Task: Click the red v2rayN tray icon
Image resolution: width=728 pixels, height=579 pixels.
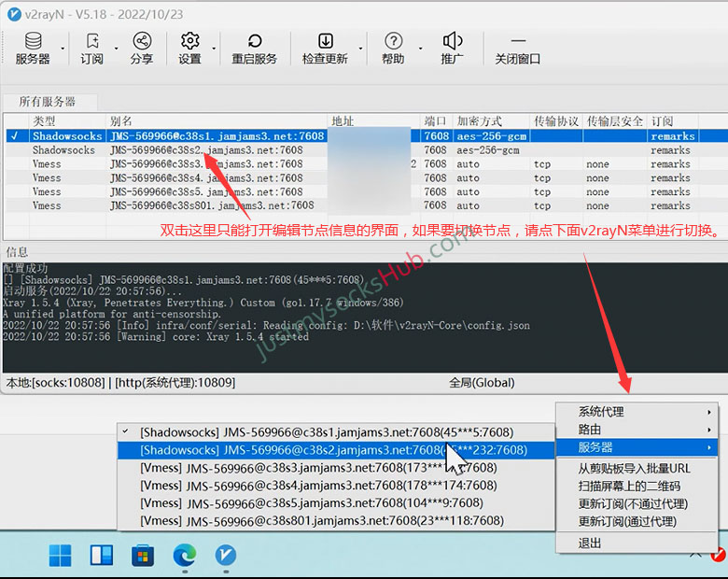Action: point(719,554)
